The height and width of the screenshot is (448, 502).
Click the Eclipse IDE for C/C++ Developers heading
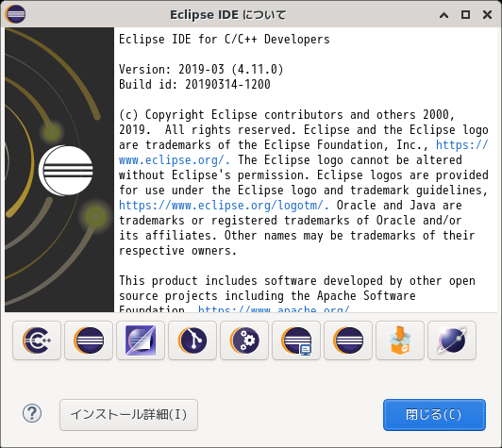pyautogui.click(x=225, y=40)
